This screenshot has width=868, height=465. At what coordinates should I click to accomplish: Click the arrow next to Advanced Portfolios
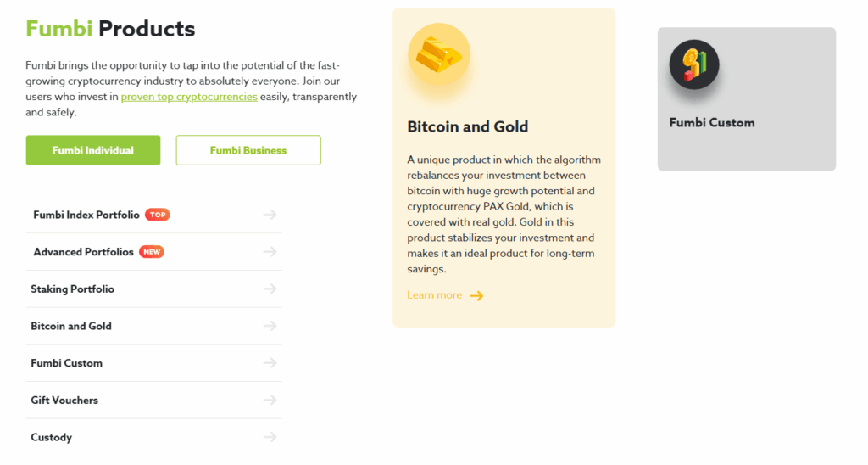click(x=270, y=252)
